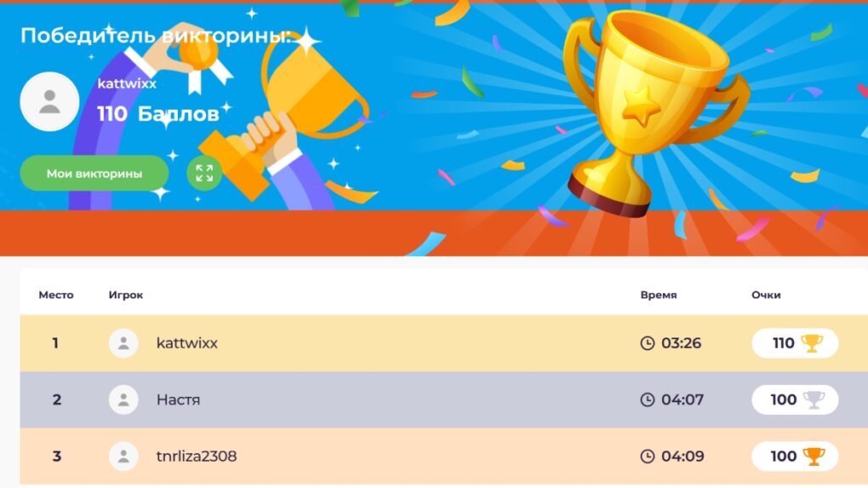868x488 pixels.
Task: Click Настя's avatar in the leaderboard
Action: coord(123,400)
